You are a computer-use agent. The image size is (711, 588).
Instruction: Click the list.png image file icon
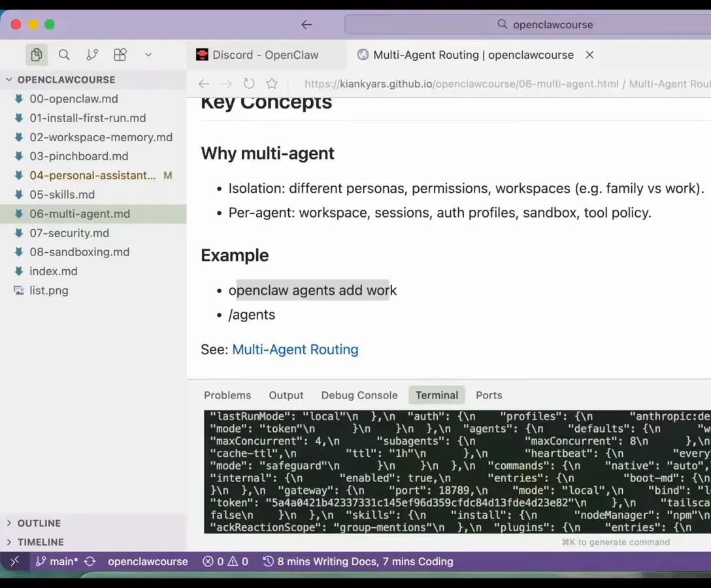19,290
